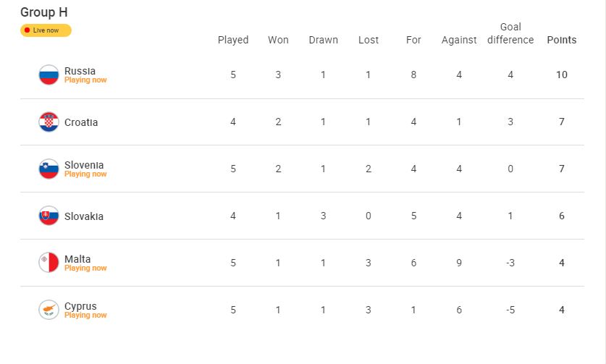Click the Russia flag icon

point(49,75)
